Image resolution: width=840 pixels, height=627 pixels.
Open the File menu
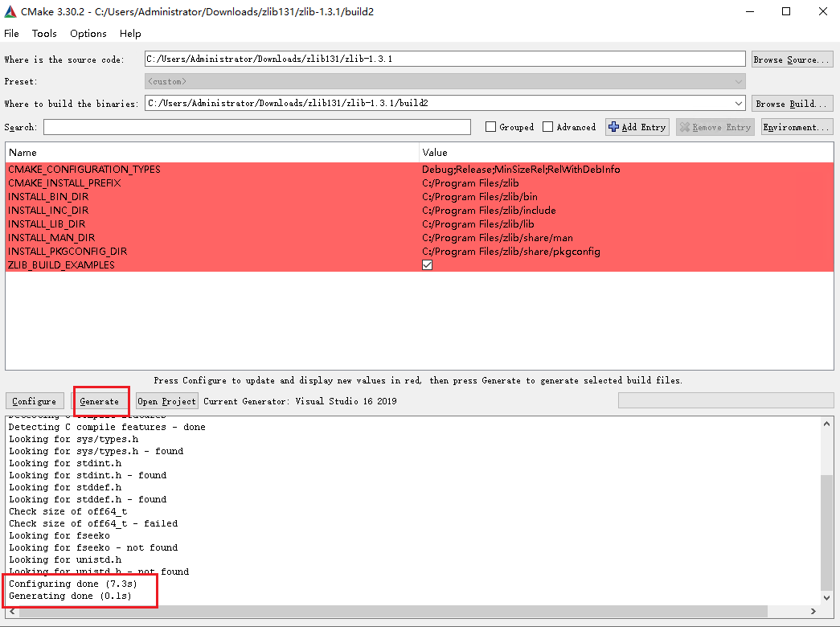coord(11,33)
